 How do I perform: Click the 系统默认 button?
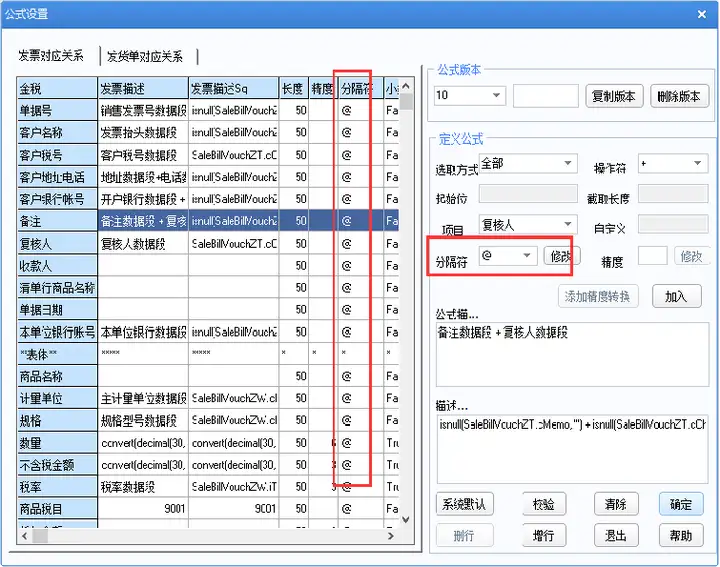tap(464, 505)
